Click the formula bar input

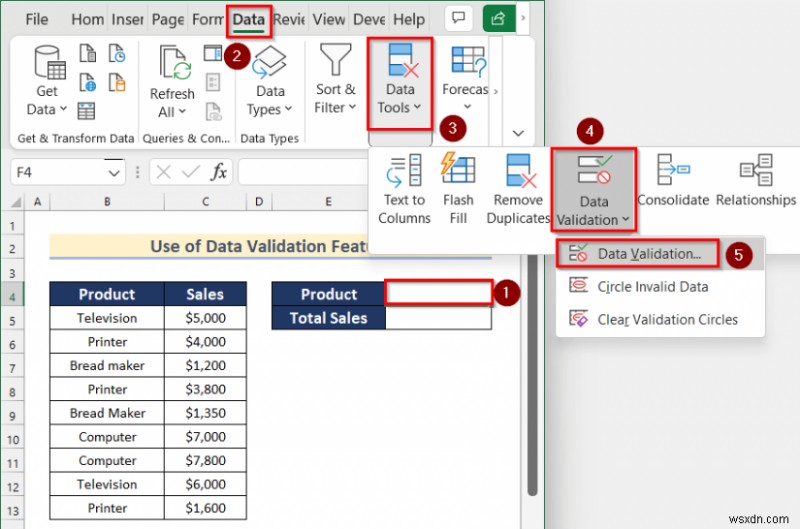[302, 172]
